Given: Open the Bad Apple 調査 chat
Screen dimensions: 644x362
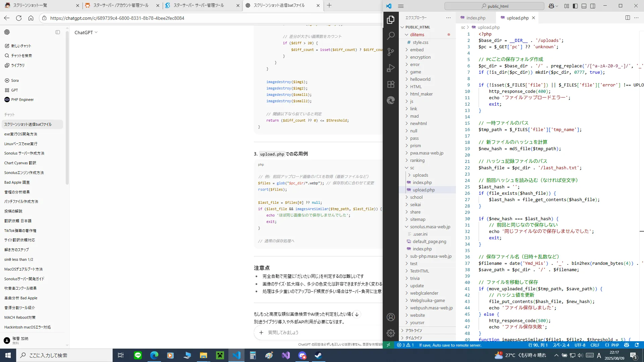Looking at the screenshot, I should point(17,182).
